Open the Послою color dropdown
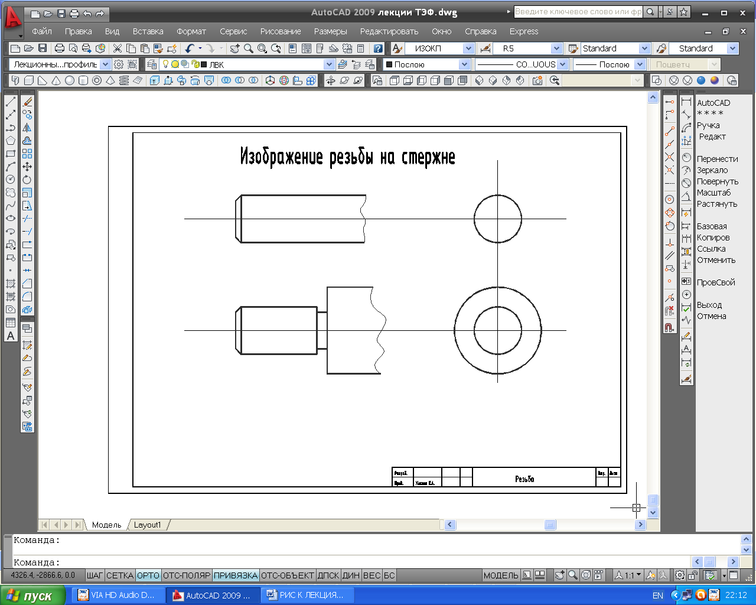 pos(464,64)
